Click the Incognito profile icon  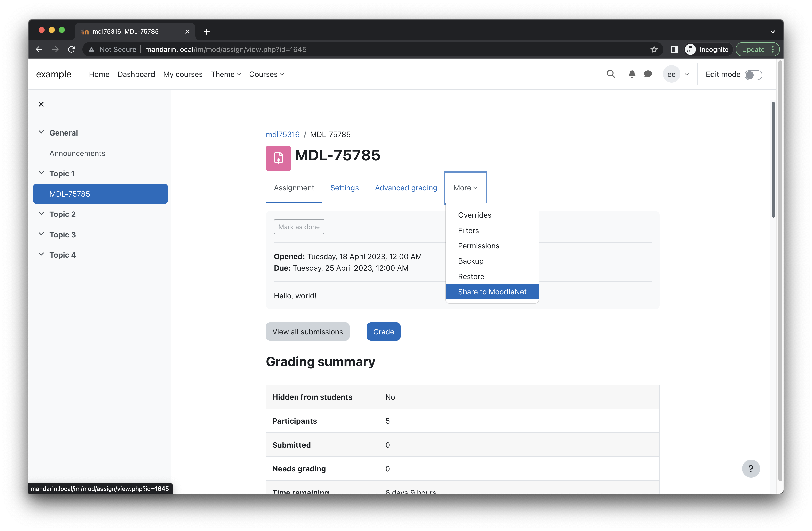[x=690, y=49]
